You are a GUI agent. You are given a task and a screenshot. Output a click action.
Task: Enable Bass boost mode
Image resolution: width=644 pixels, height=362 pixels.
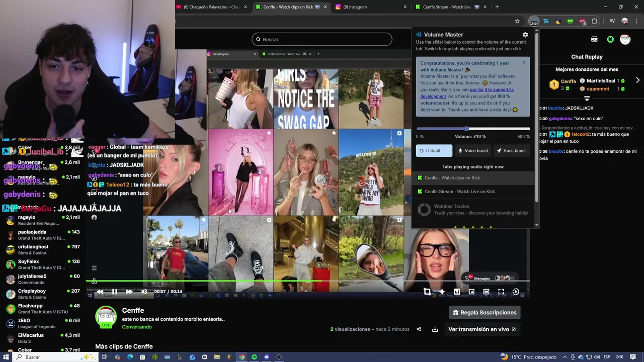pyautogui.click(x=511, y=151)
